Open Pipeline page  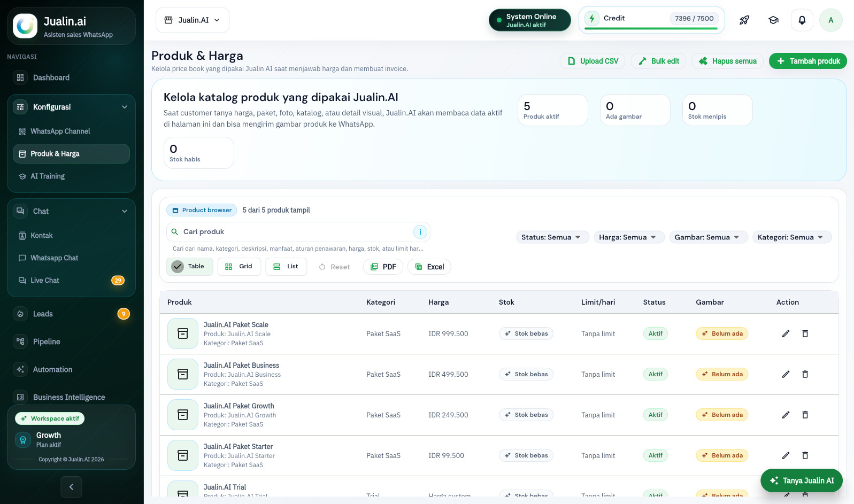point(71,342)
